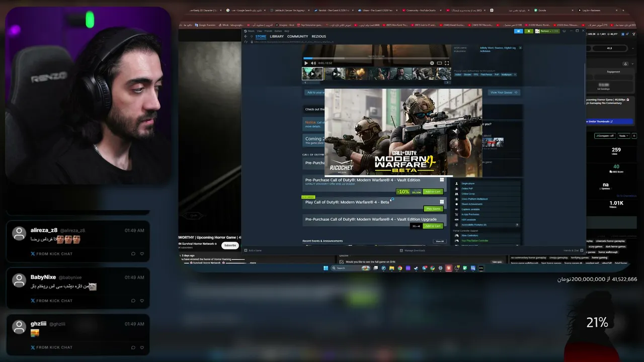Add Vault Edition to cart
Image resolution: width=644 pixels, height=362 pixels.
tap(433, 192)
